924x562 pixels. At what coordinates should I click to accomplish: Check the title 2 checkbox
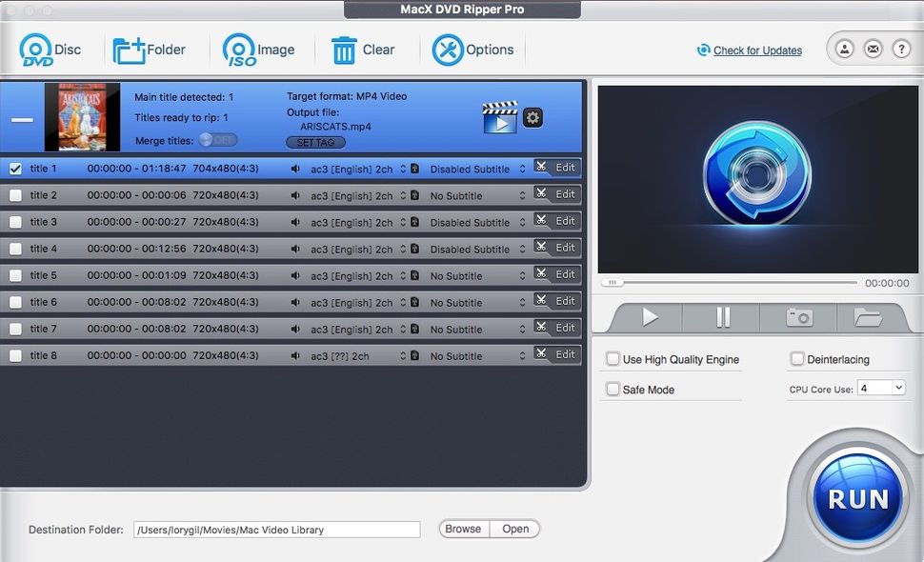pyautogui.click(x=14, y=195)
